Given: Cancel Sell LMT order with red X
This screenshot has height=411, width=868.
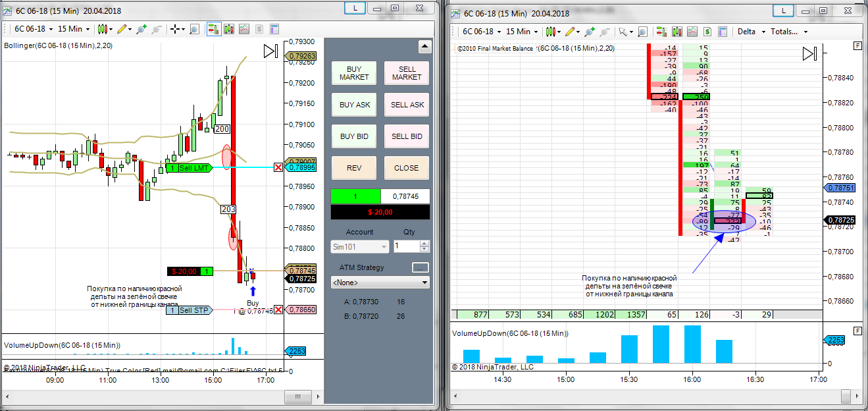Looking at the screenshot, I should pos(278,167).
